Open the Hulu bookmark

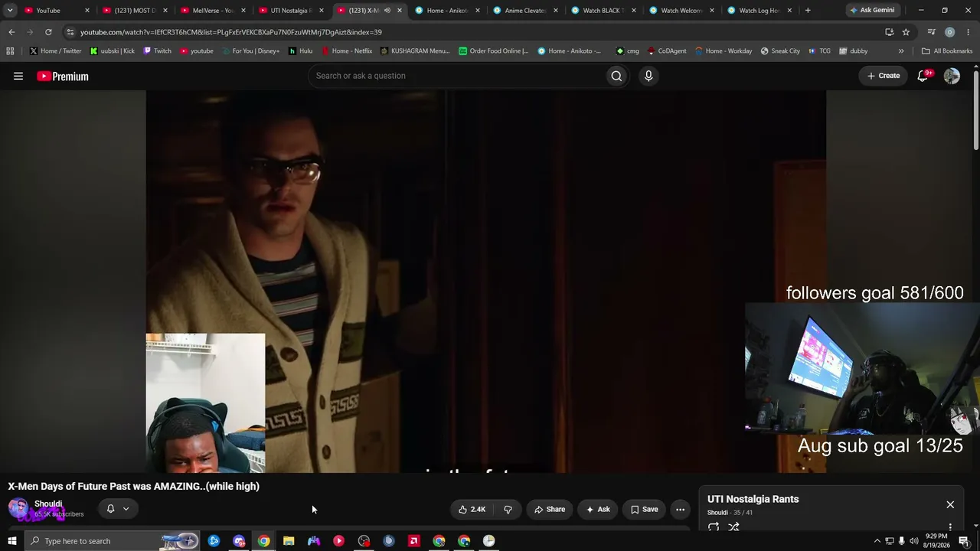[300, 51]
